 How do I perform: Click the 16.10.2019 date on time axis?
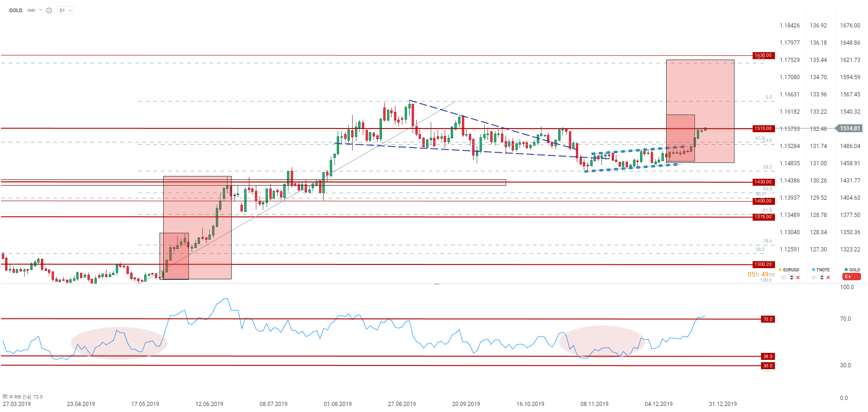(530, 404)
